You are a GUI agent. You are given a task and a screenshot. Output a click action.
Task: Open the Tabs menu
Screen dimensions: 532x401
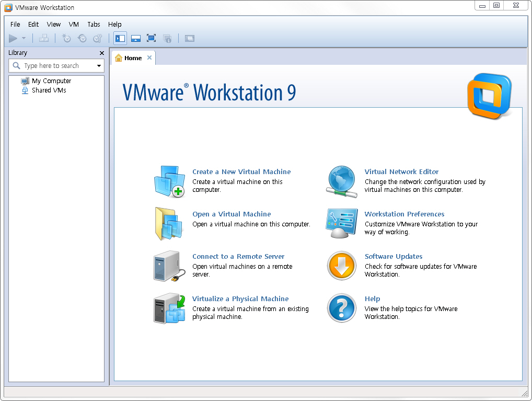94,25
